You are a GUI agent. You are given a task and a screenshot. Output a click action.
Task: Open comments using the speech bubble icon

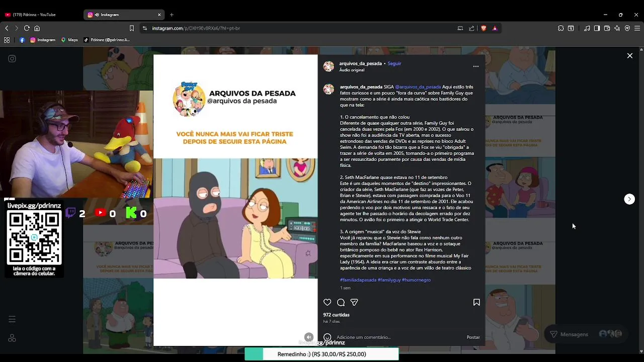coord(341,302)
